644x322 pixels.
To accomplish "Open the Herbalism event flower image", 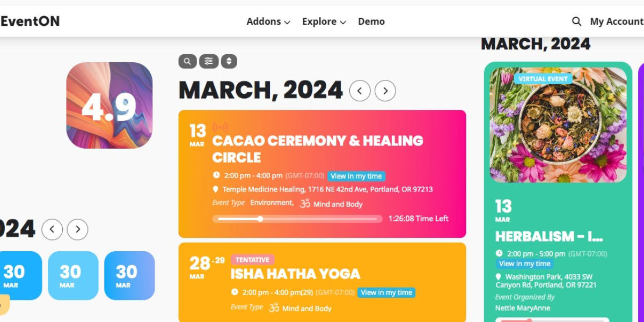I will [558, 125].
